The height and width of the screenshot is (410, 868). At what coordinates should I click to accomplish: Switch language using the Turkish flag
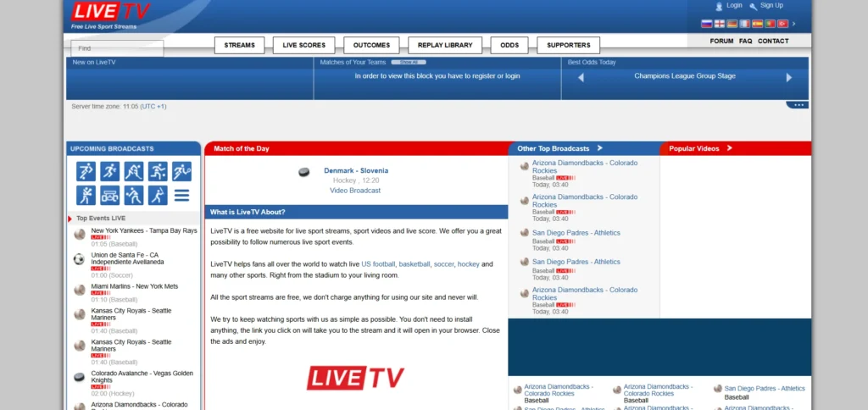coord(782,24)
